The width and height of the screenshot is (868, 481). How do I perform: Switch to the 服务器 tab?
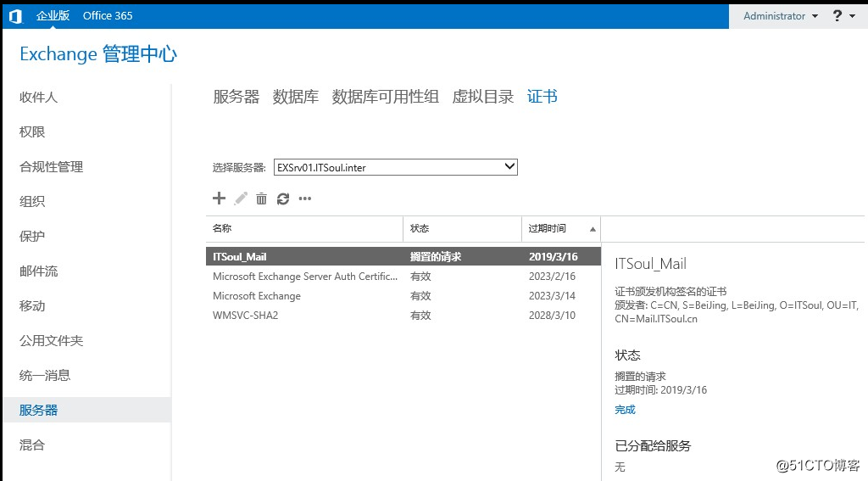click(x=236, y=97)
